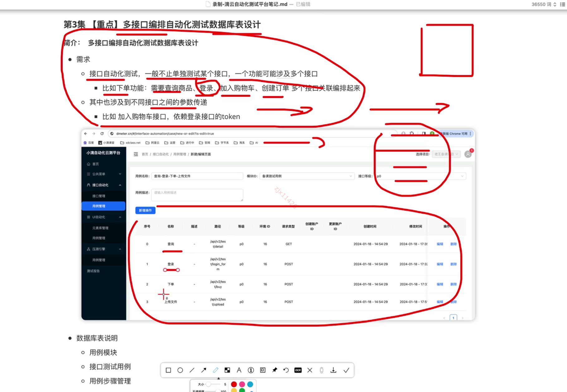Click back arrow in embedded browser

point(86,133)
